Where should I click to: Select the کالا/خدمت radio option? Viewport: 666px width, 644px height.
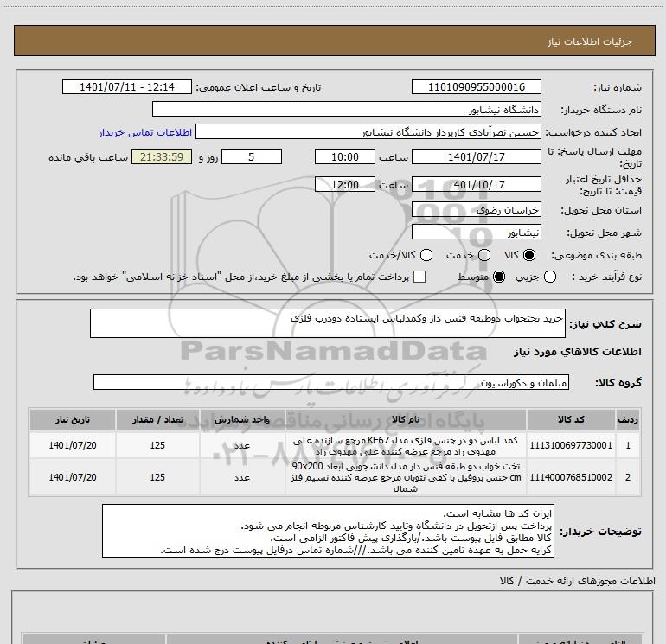coord(426,255)
